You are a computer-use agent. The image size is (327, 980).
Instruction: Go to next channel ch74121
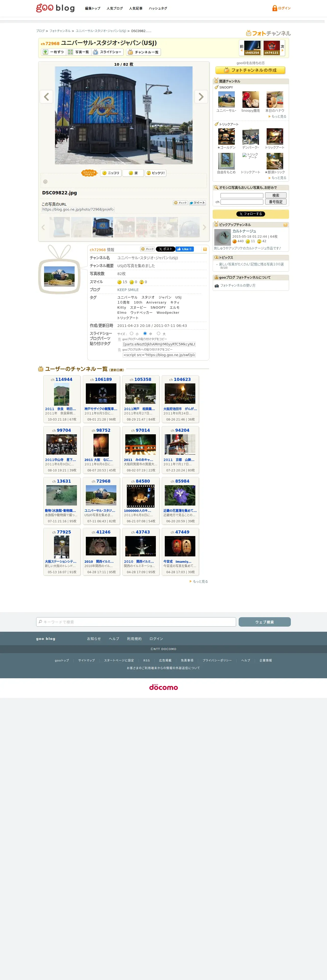pyautogui.click(x=271, y=48)
